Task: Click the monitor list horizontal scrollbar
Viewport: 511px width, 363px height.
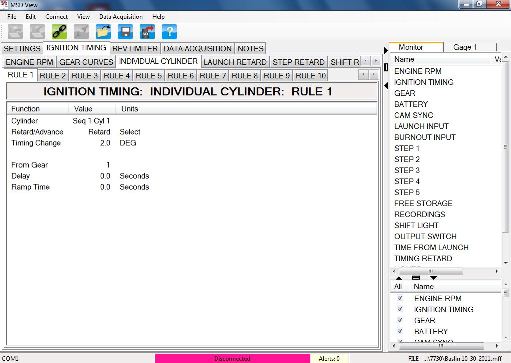Action: point(445,272)
